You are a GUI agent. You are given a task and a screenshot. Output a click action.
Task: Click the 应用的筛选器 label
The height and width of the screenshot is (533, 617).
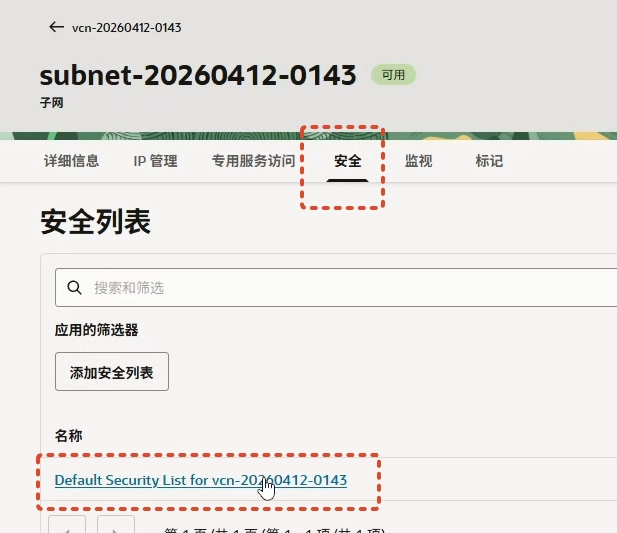tap(96, 329)
